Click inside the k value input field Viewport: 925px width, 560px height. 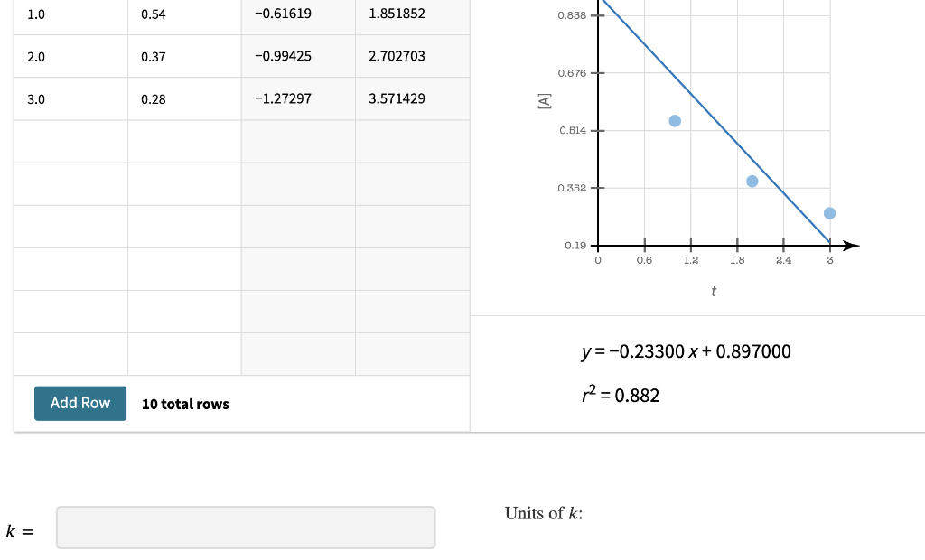click(x=245, y=527)
